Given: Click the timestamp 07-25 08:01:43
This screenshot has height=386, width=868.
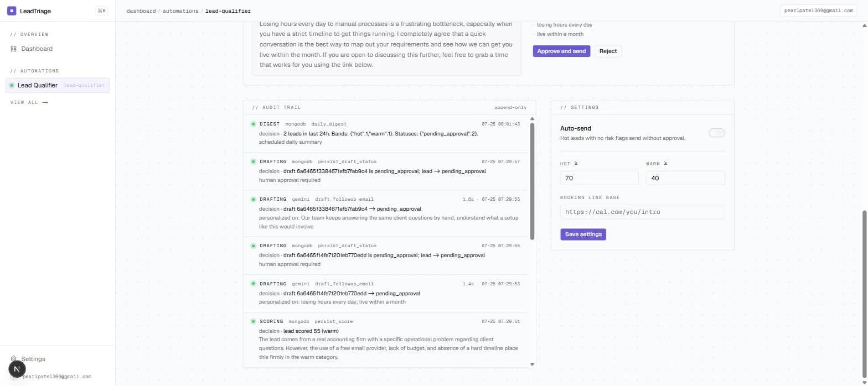Looking at the screenshot, I should [501, 124].
